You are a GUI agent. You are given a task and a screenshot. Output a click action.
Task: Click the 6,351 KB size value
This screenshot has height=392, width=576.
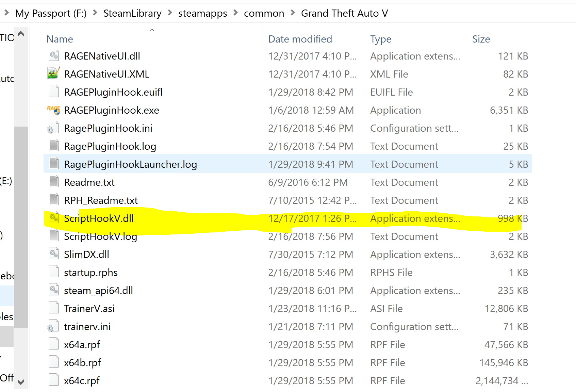pyautogui.click(x=509, y=110)
